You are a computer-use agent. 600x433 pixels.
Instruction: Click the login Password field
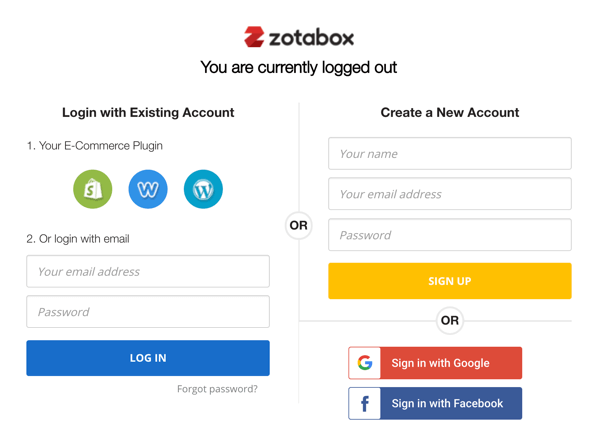(148, 312)
